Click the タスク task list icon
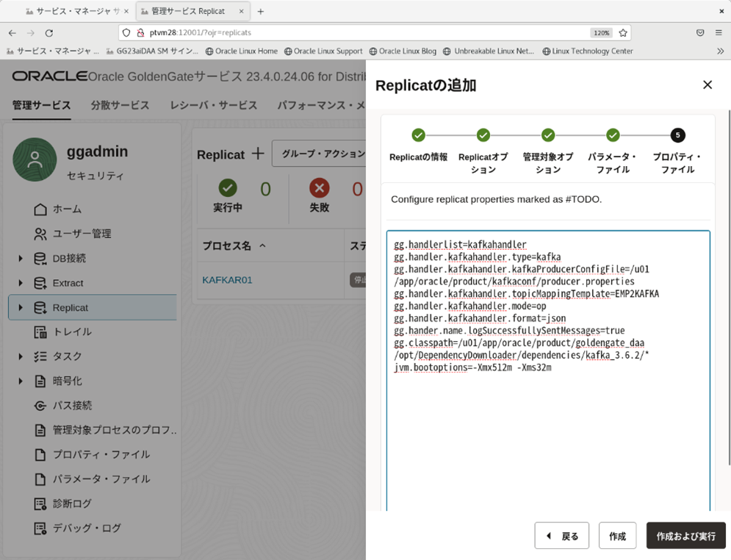 pyautogui.click(x=40, y=356)
